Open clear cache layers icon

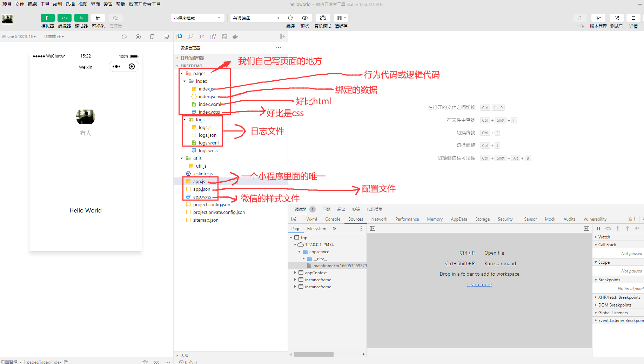341,18
